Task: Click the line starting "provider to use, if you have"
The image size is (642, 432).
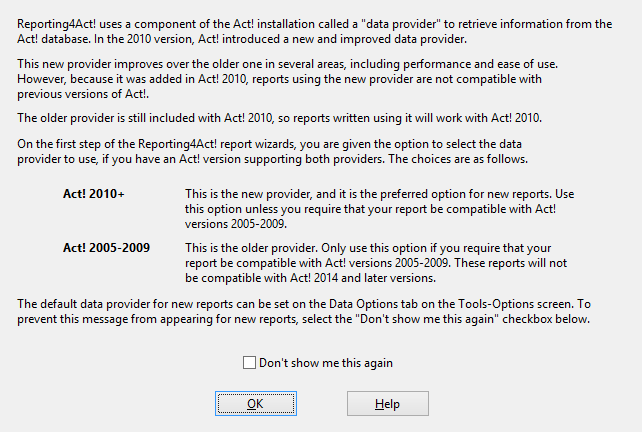Action: click(x=272, y=159)
